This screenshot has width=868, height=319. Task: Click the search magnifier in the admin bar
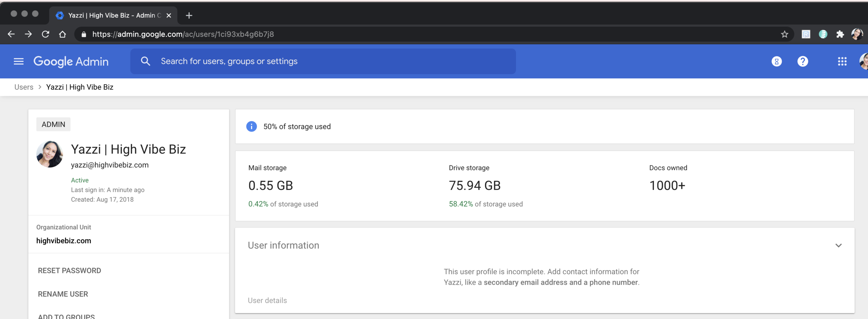click(x=146, y=61)
